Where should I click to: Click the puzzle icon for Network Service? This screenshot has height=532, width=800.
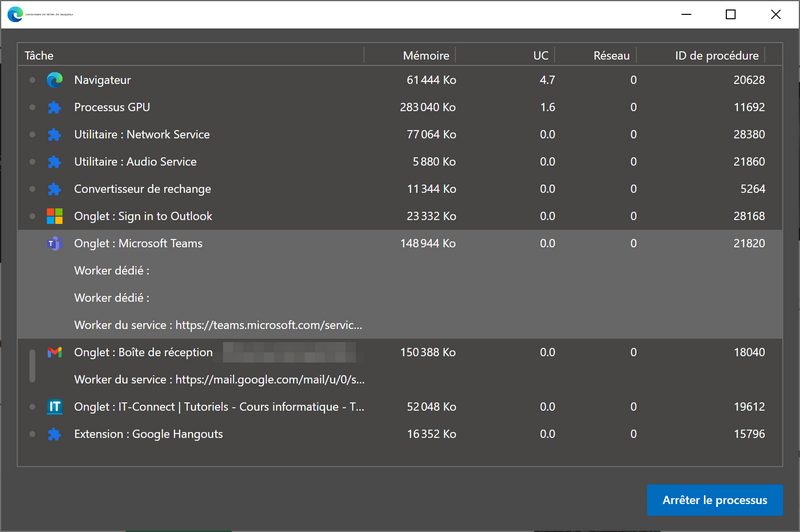point(54,134)
